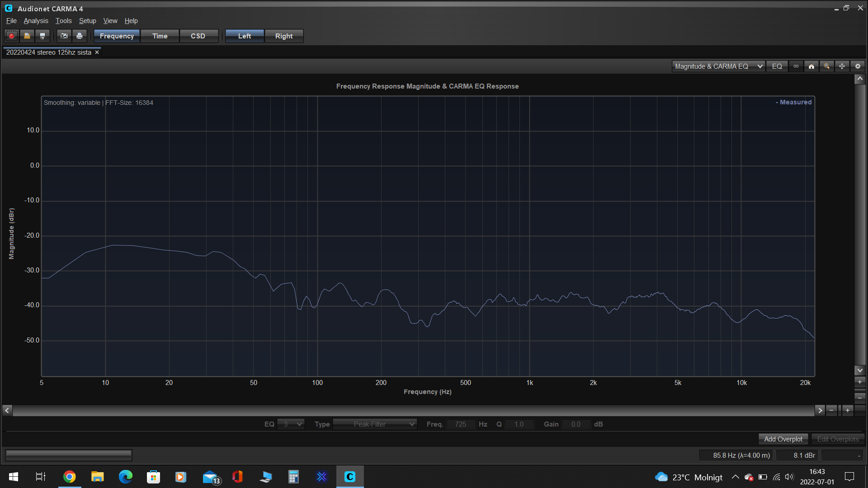The height and width of the screenshot is (488, 868).
Task: Open the Magnitude & CARMA EQ dropdown
Action: (718, 66)
